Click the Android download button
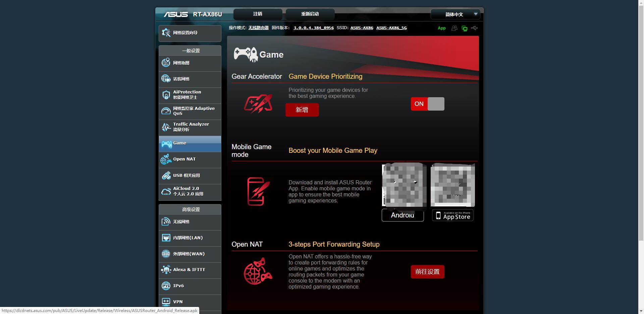 click(x=402, y=215)
